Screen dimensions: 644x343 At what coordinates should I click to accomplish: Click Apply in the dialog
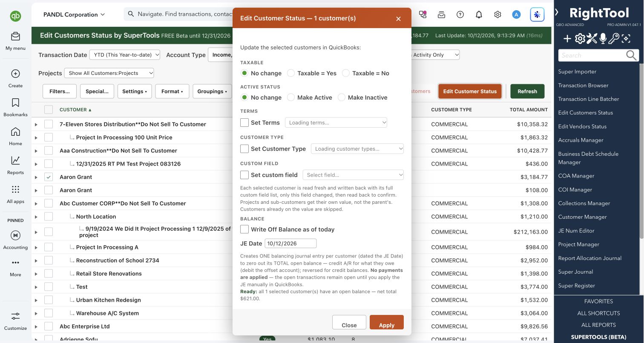pos(387,323)
